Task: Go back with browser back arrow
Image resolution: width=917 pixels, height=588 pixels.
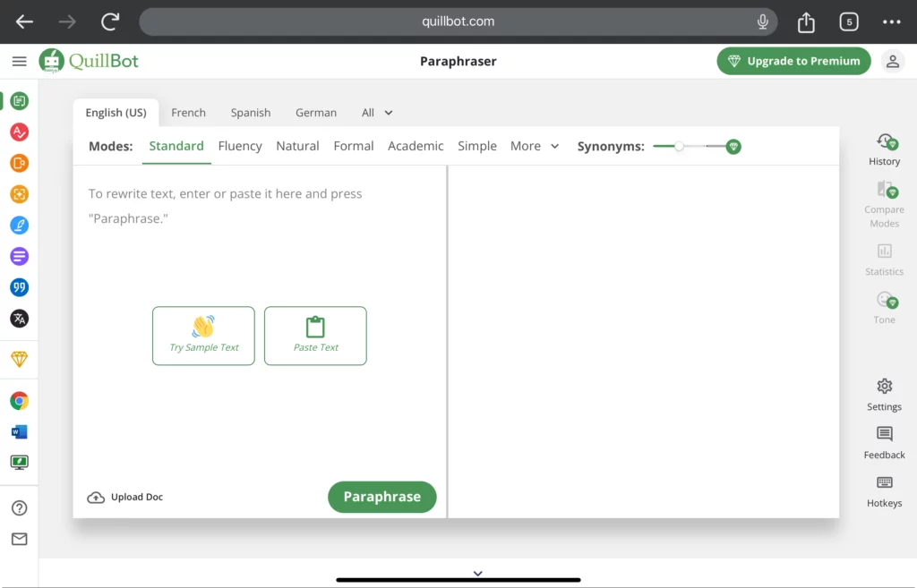Action: coord(24,21)
